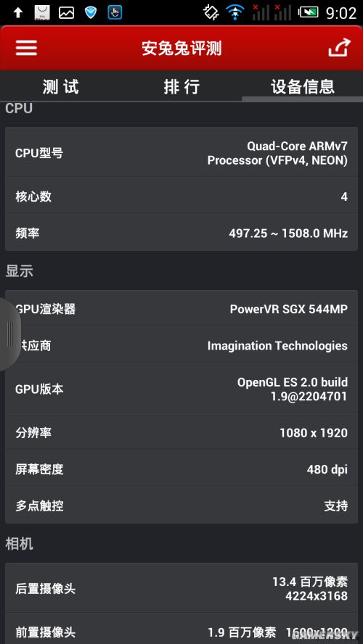Screen dimensions: 363x644
Task: Tap the 分辨率 1080 x 1920 row
Action: click(x=181, y=432)
